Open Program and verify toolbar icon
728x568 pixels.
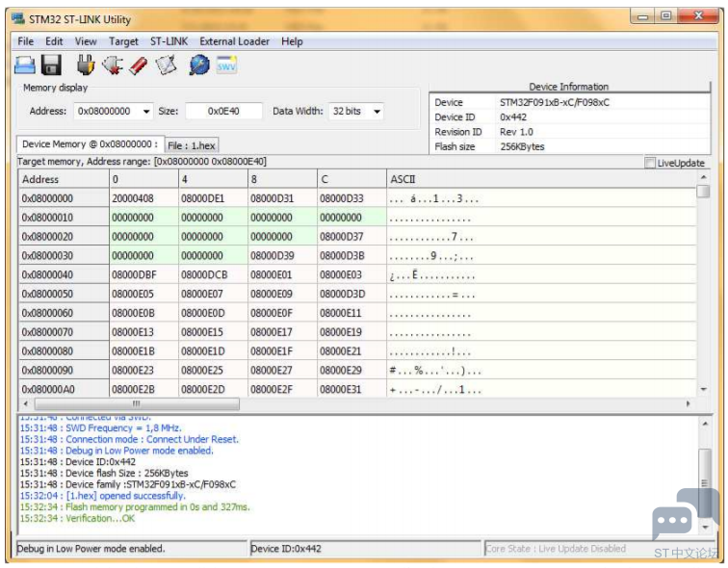point(167,65)
